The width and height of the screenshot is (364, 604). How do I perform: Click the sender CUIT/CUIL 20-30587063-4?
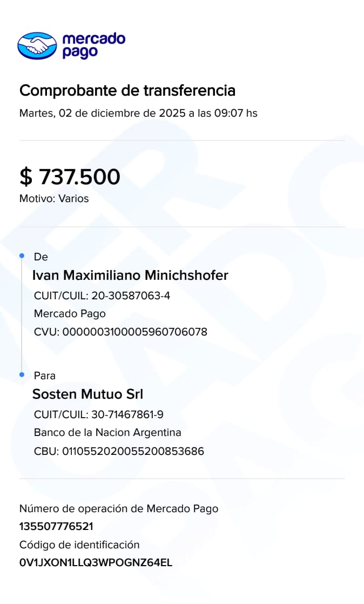coord(102,296)
